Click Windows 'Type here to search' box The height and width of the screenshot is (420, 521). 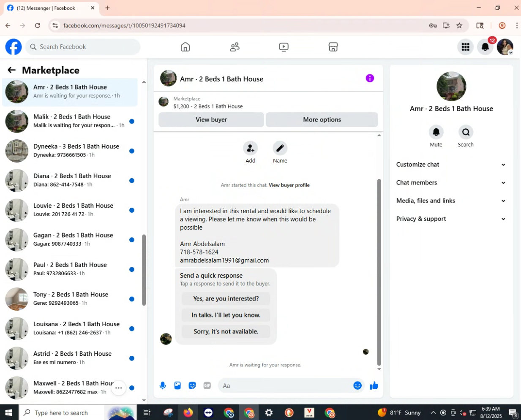(62, 412)
